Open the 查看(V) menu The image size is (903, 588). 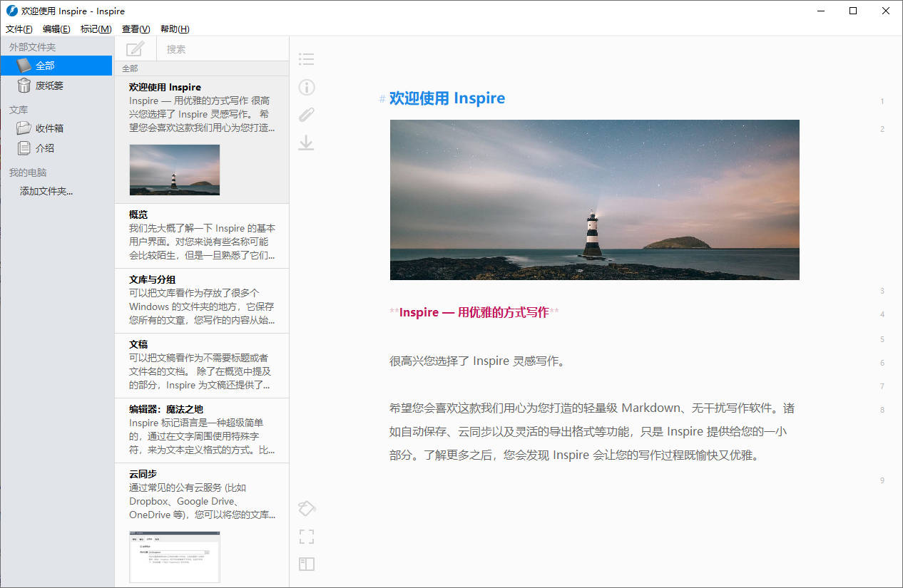(x=136, y=29)
